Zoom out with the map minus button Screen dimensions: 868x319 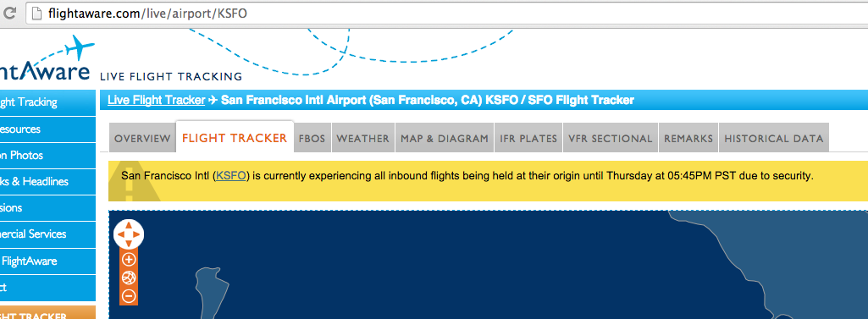pos(129,296)
